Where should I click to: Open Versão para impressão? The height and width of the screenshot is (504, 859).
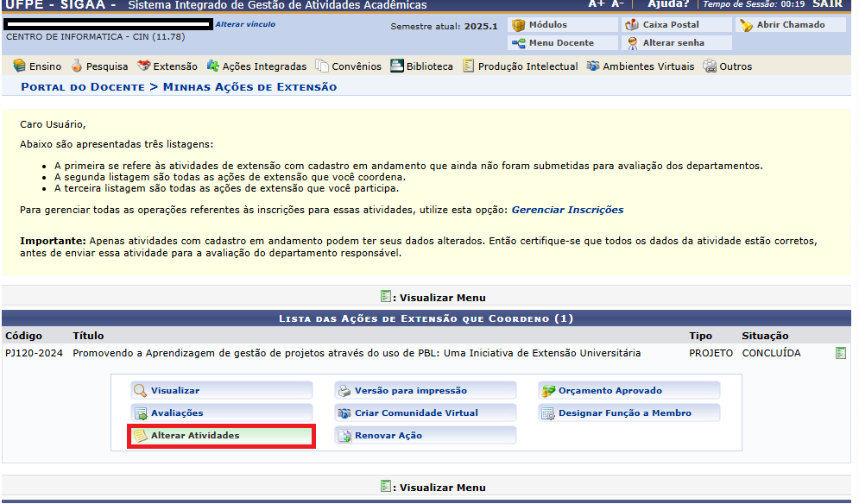pos(410,391)
